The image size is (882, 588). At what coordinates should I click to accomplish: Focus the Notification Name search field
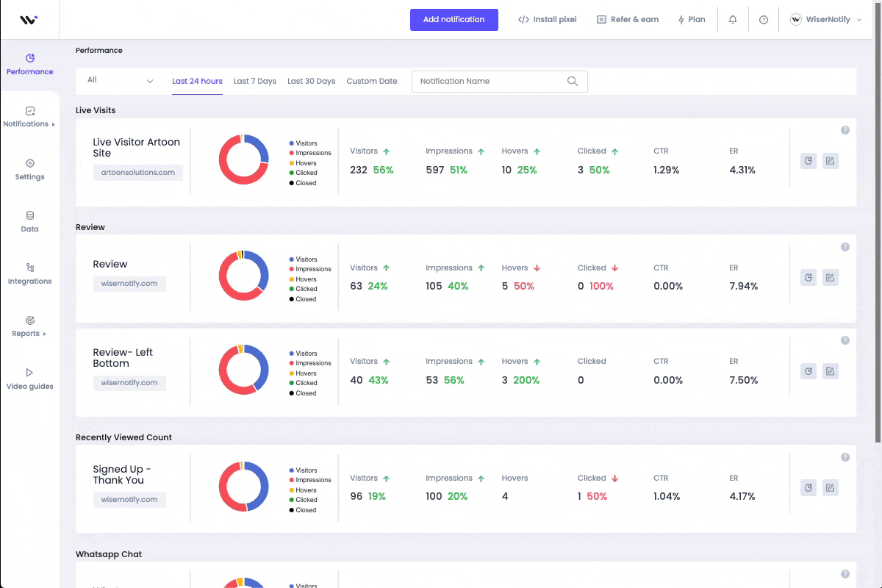[x=500, y=82]
